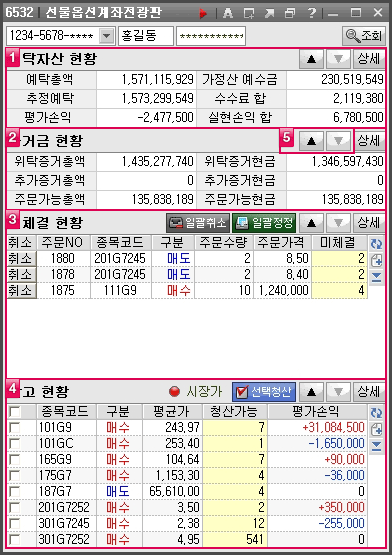This screenshot has width=392, height=555.
Task: Click the detach window arrow icon
Action: click(270, 13)
